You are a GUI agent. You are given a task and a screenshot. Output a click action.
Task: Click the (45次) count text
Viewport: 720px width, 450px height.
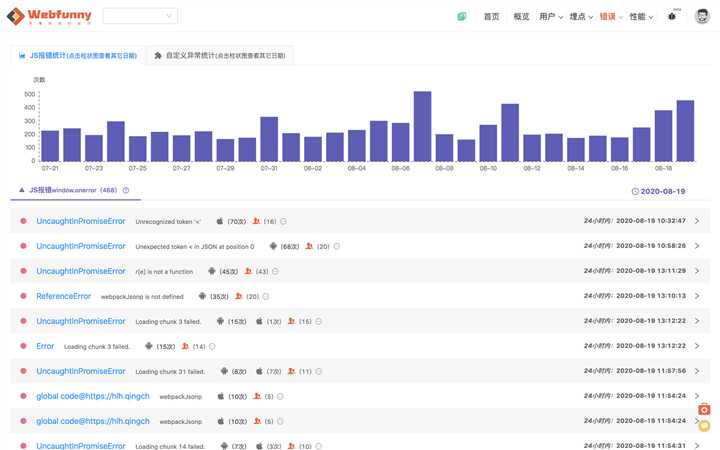pyautogui.click(x=229, y=272)
